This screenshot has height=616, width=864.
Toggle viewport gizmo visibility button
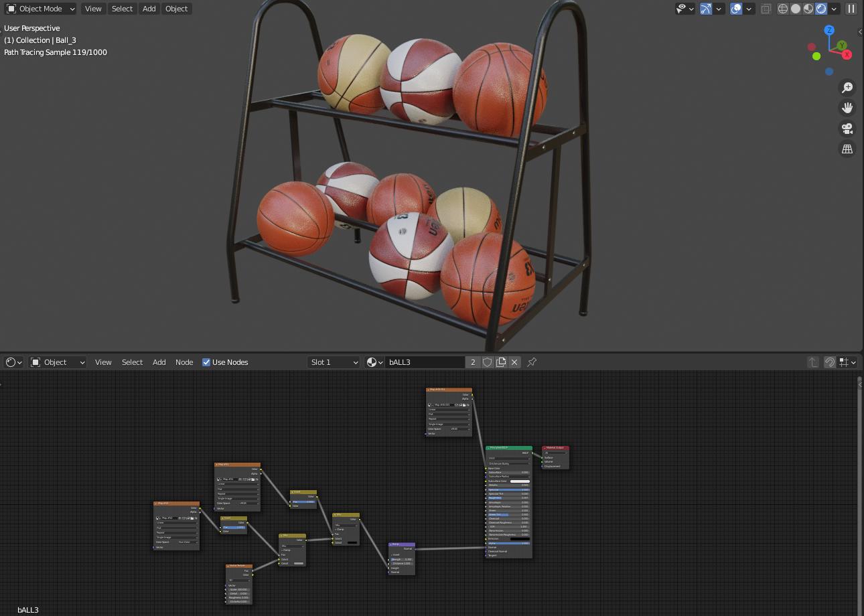click(x=706, y=9)
